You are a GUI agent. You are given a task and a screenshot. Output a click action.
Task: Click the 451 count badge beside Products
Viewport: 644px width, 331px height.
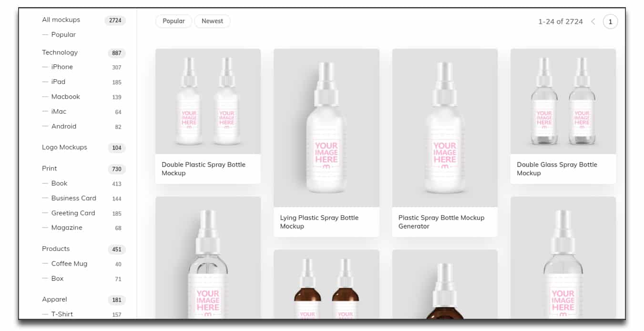(117, 249)
